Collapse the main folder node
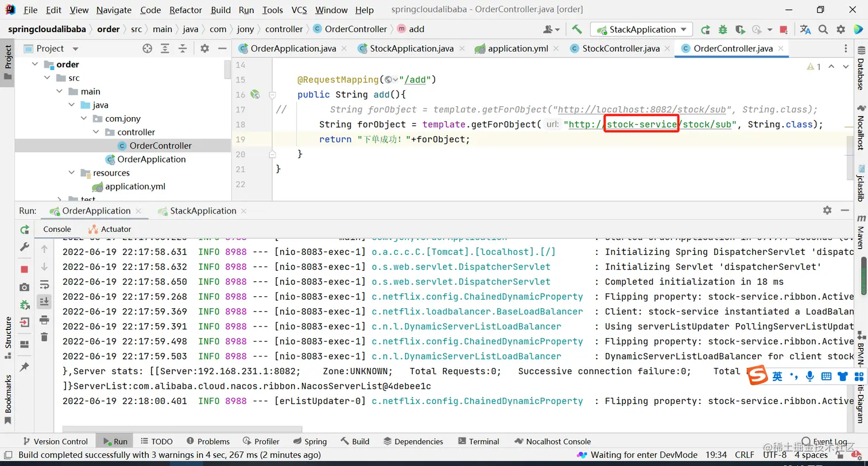Image resolution: width=868 pixels, height=466 pixels. coord(60,91)
